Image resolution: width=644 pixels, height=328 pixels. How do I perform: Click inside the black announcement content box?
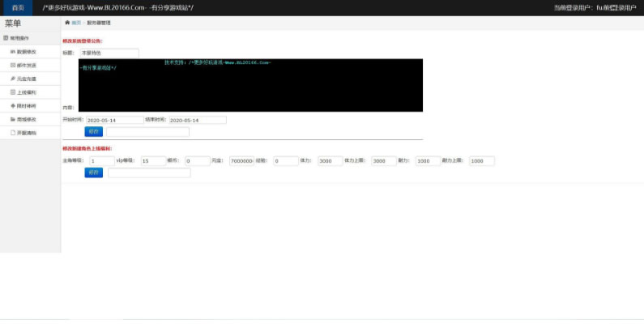pos(250,85)
